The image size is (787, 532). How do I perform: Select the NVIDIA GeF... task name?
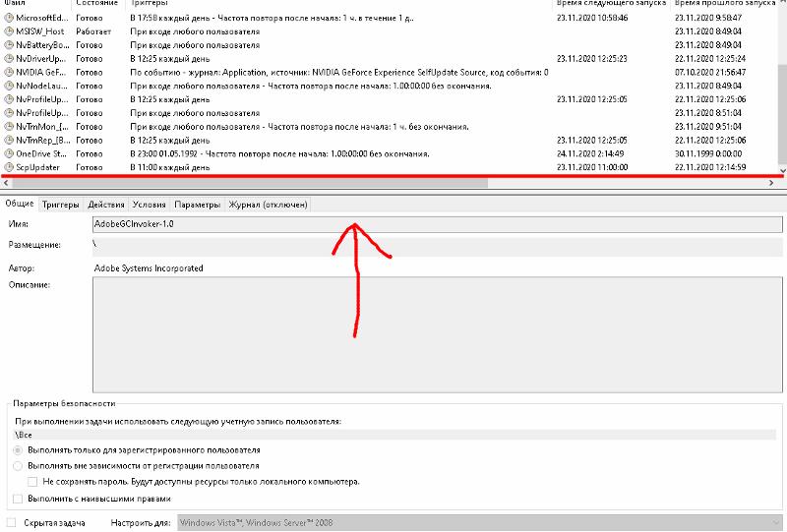41,72
